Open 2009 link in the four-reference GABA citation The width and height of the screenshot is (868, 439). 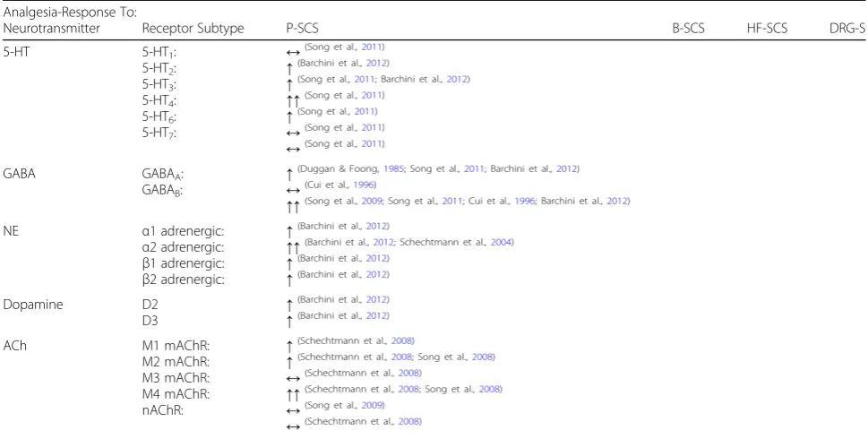pyautogui.click(x=372, y=201)
